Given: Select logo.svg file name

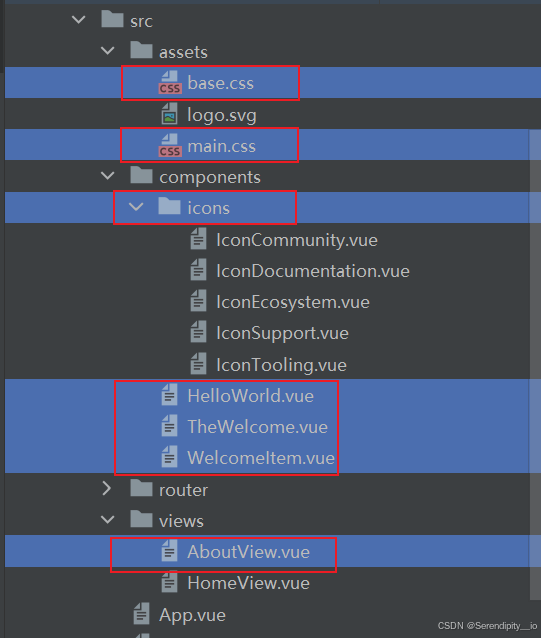Looking at the screenshot, I should (222, 115).
